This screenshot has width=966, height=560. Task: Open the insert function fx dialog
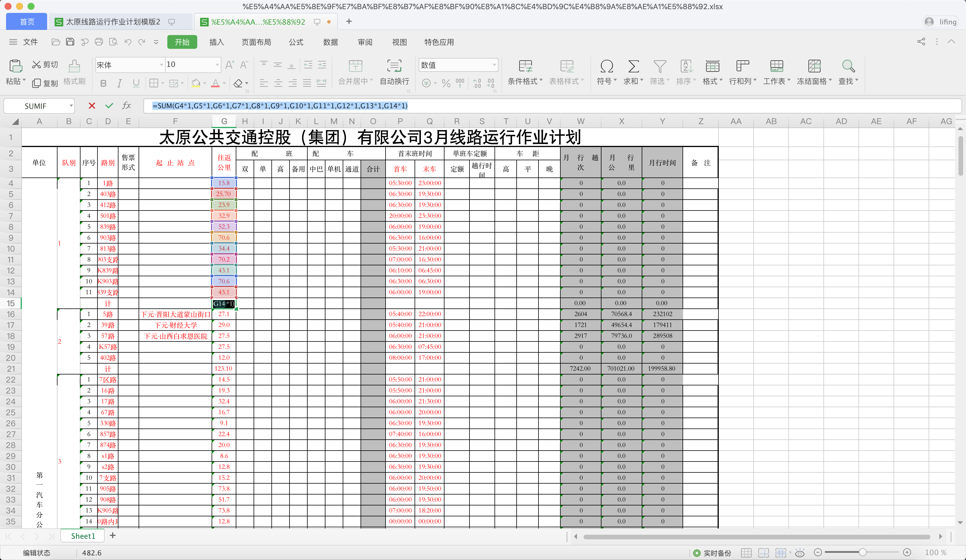126,106
